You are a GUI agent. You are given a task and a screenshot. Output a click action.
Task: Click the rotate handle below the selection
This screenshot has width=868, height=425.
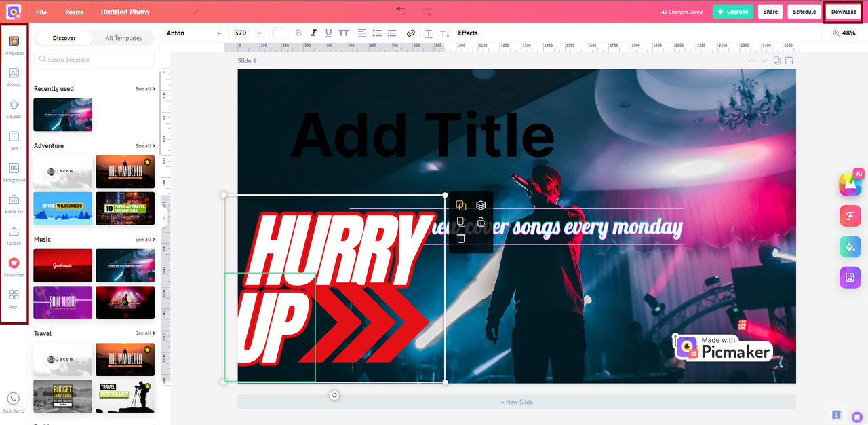click(334, 395)
